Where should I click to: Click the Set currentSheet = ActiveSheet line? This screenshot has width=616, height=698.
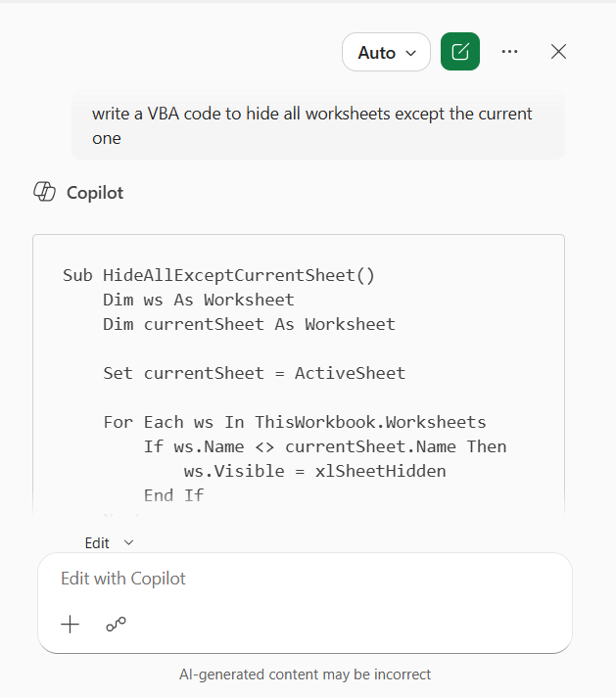coord(255,373)
